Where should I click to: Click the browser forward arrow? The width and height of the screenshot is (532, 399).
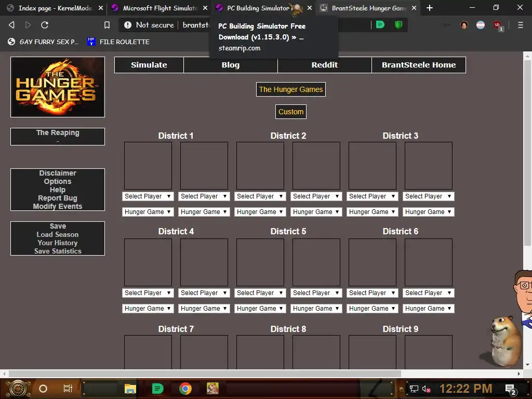point(28,25)
